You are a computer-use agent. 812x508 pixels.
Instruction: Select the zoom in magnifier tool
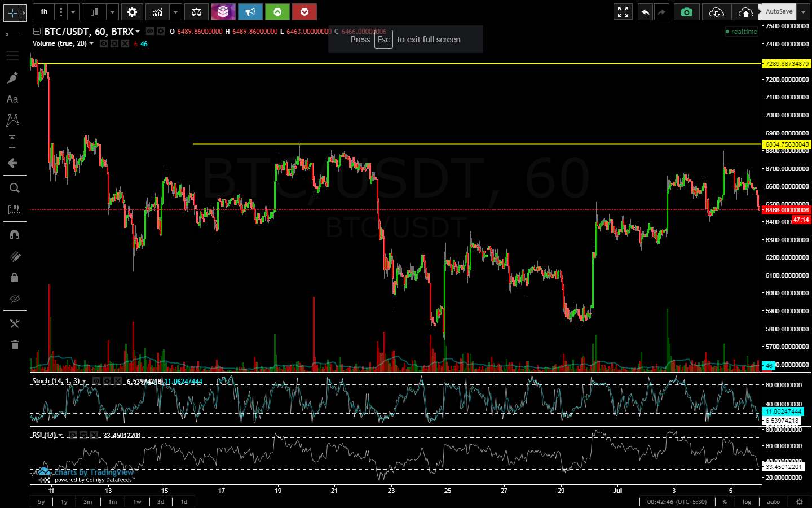pyautogui.click(x=15, y=188)
